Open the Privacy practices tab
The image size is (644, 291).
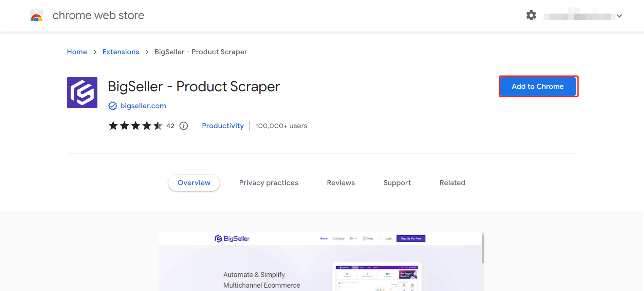(269, 182)
